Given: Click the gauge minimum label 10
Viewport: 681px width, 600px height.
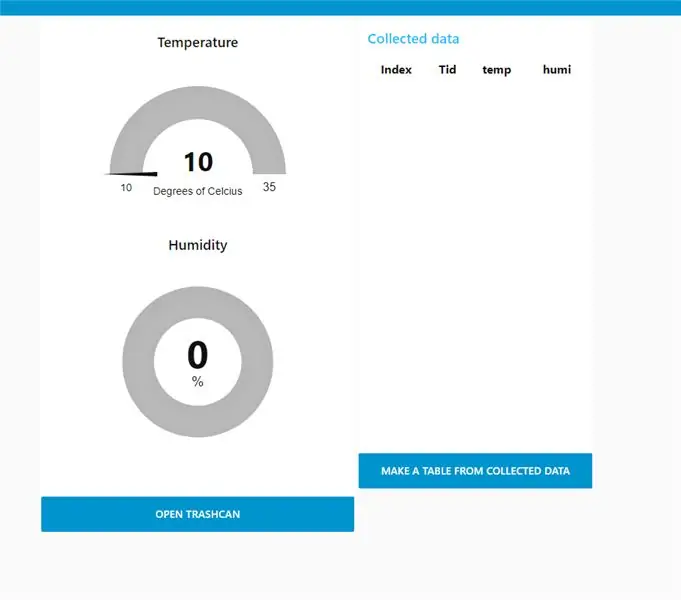Looking at the screenshot, I should point(126,188).
